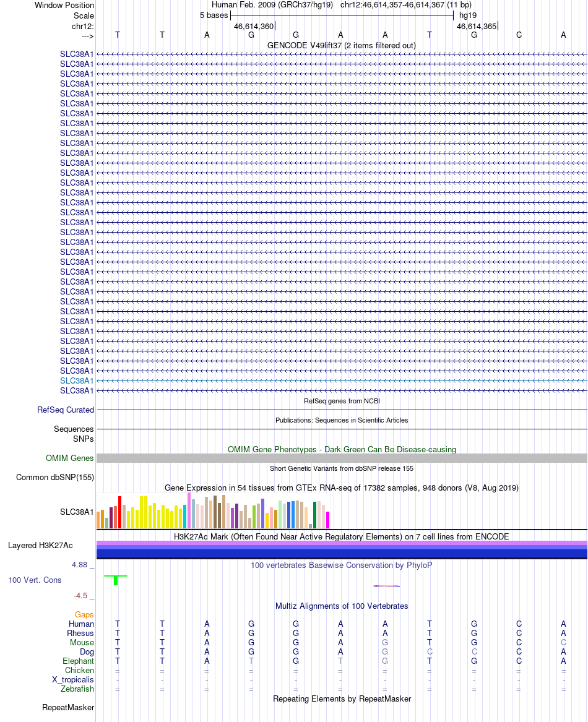Select the Elephant alignment row label
Image resolution: width=588 pixels, height=722 pixels.
click(x=78, y=661)
